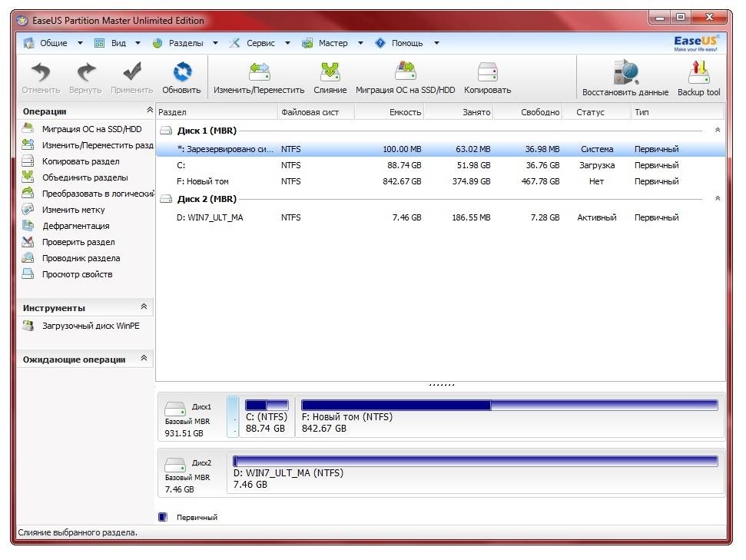Sort by Тип column header

(678, 112)
